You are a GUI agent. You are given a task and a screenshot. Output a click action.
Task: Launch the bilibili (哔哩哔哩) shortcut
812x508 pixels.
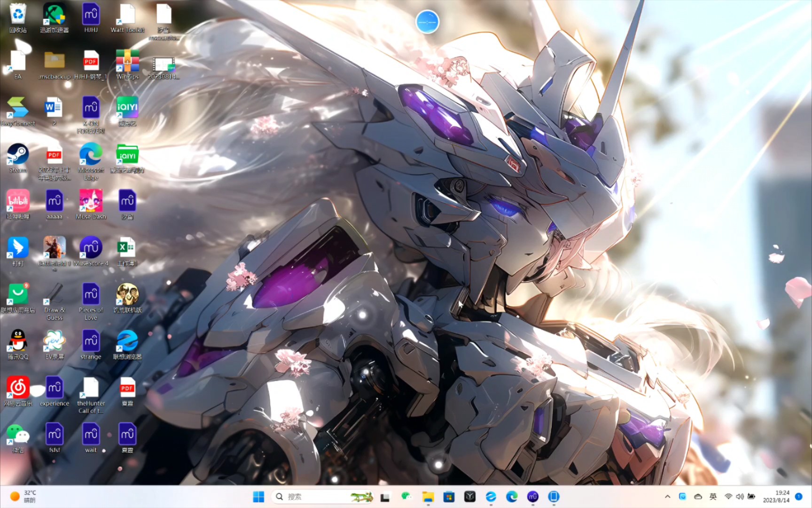(18, 205)
